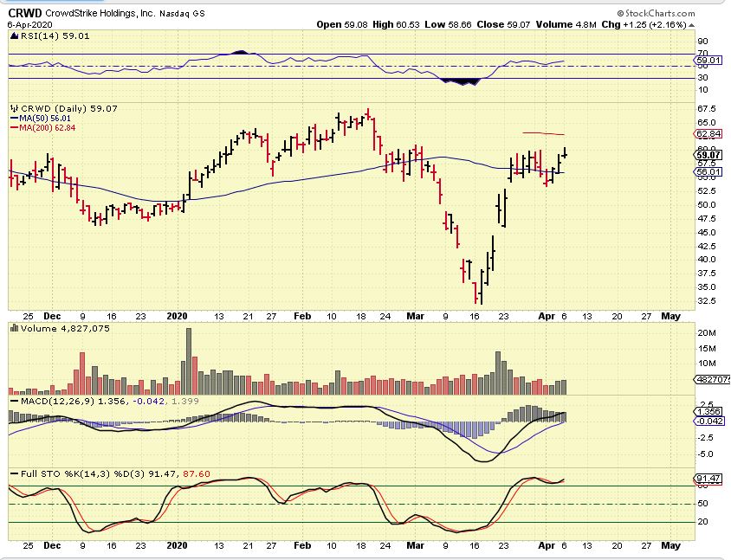Click the boxed 1.356 MACD axis tag
Screen dimensions: 731x560
click(708, 412)
